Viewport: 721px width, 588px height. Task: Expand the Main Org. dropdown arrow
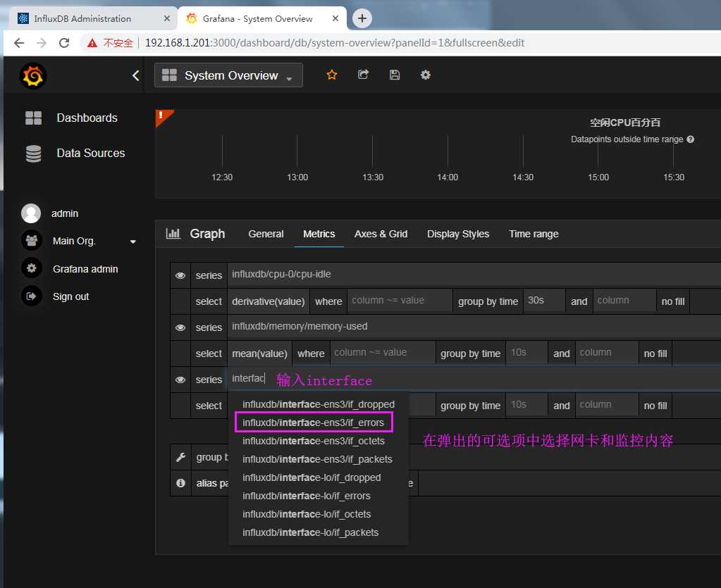[133, 242]
